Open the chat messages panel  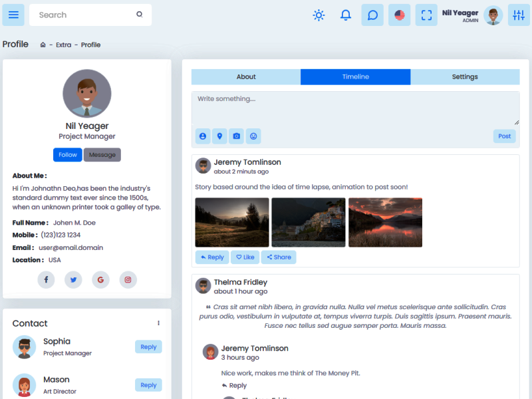[372, 15]
